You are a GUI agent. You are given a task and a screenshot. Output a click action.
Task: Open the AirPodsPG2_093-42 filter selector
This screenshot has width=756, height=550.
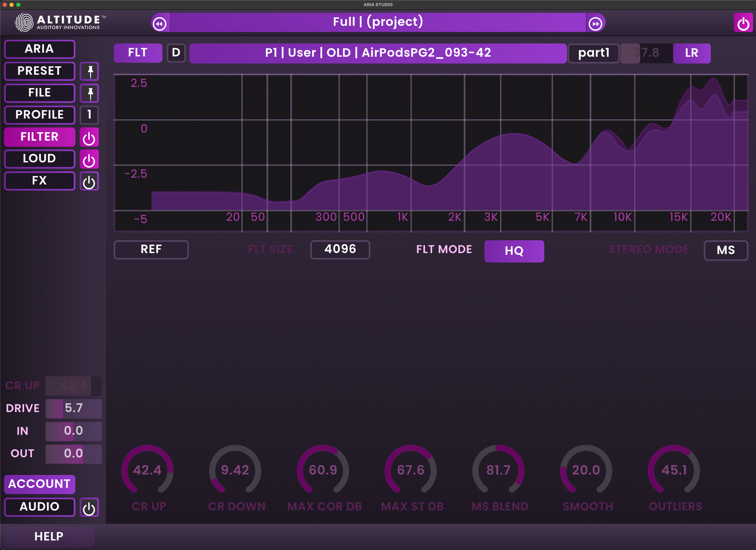378,53
